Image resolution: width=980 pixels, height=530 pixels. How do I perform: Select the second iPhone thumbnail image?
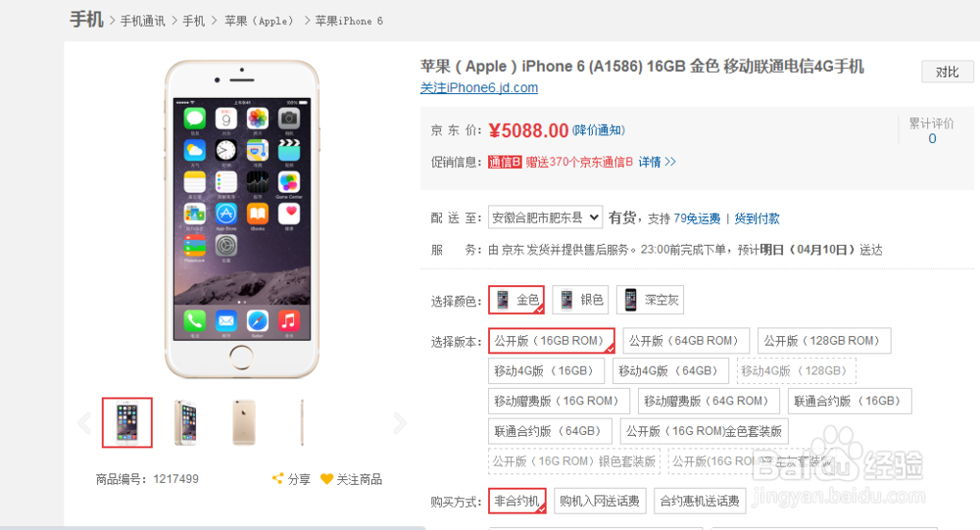(185, 422)
